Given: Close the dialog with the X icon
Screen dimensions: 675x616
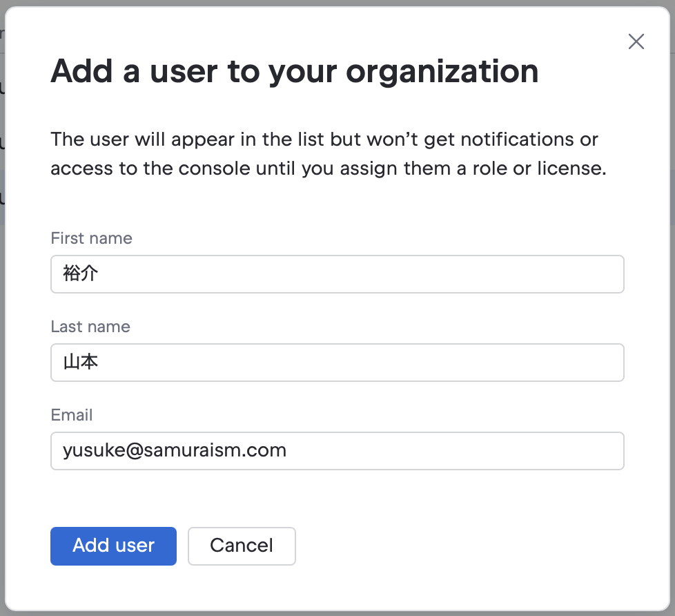Looking at the screenshot, I should pyautogui.click(x=636, y=41).
